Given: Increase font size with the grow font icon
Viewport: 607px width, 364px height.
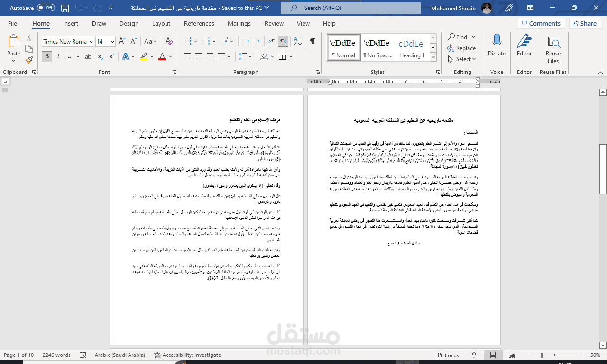Looking at the screenshot, I should coord(122,41).
